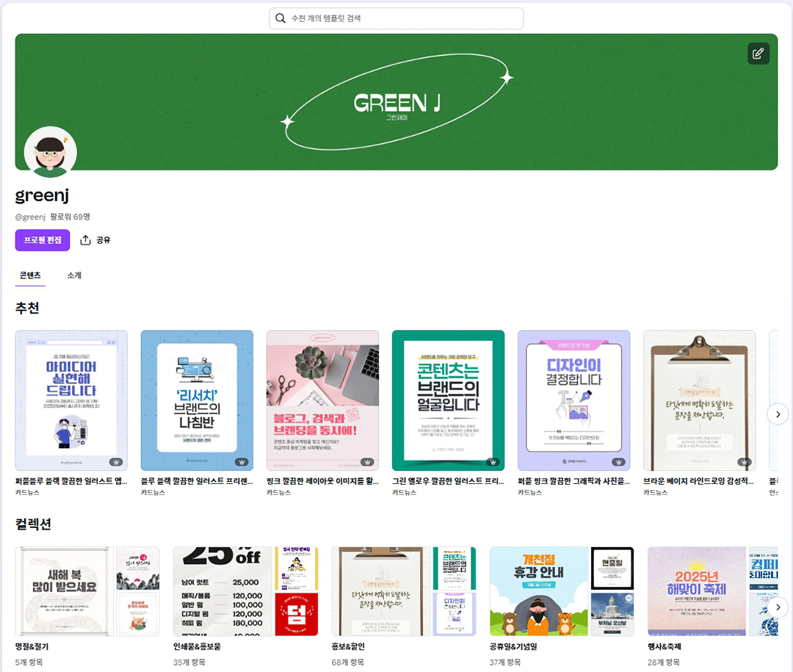Click the 인쇄물&홍보물 collection title

point(197,646)
